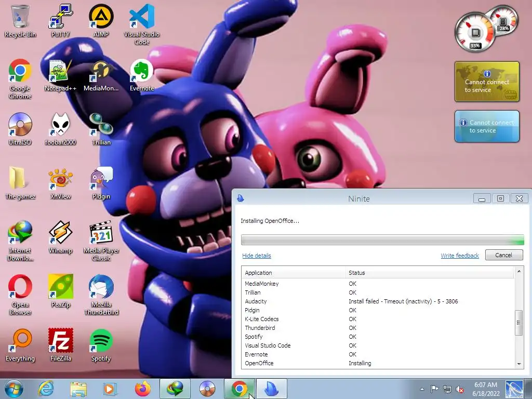The height and width of the screenshot is (399, 532).
Task: Open Media Player Classic shortcut
Action: [x=101, y=241]
